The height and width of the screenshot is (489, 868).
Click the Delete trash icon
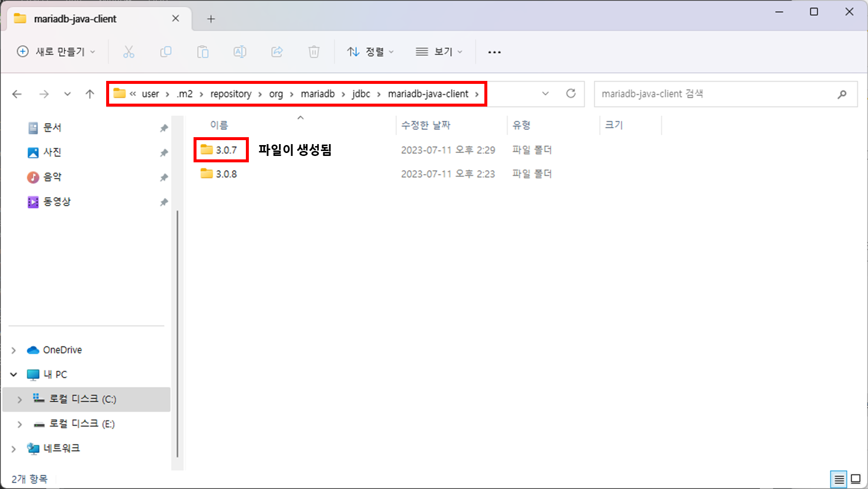coord(314,52)
